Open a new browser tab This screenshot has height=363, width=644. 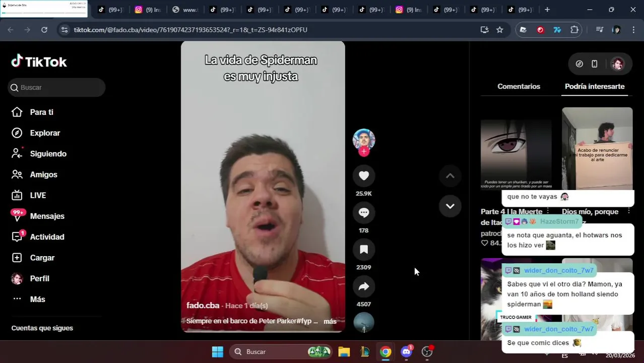coord(547,10)
